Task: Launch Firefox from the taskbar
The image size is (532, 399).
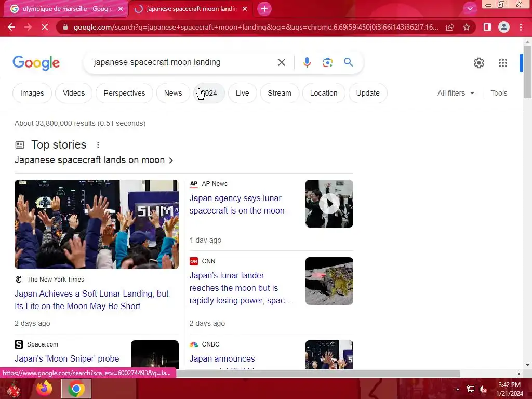Action: point(44,389)
